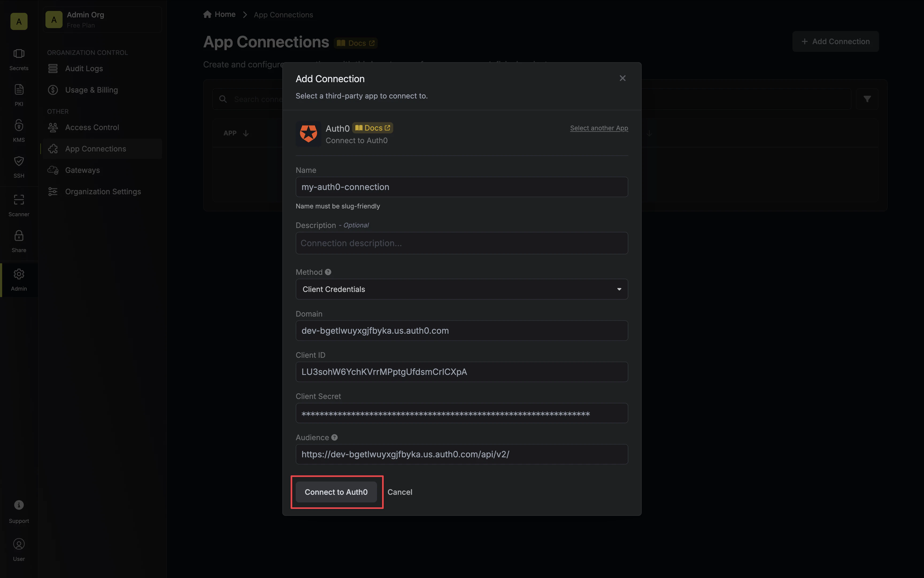
Task: Click the App Connections puzzle icon
Action: click(x=53, y=149)
